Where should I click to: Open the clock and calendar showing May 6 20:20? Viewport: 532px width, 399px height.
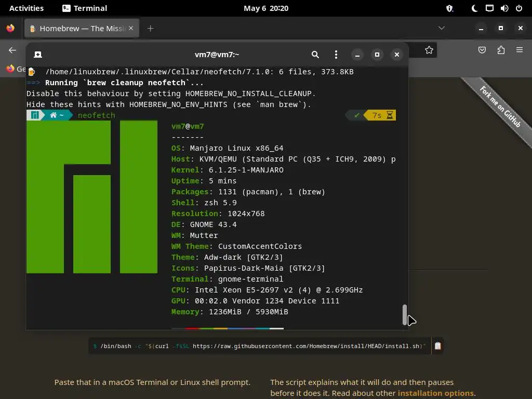click(x=266, y=8)
